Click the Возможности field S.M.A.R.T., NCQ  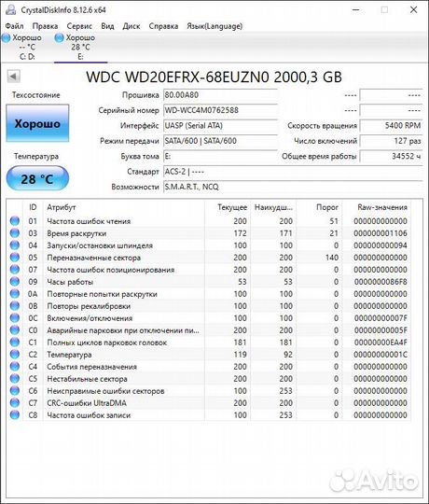click(x=293, y=187)
